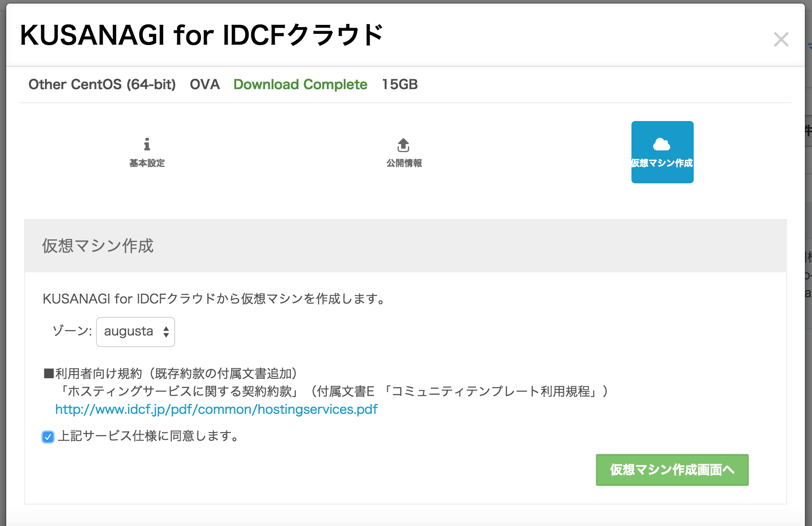812x526 pixels.
Task: Click the green Download Complete status text
Action: coord(300,85)
